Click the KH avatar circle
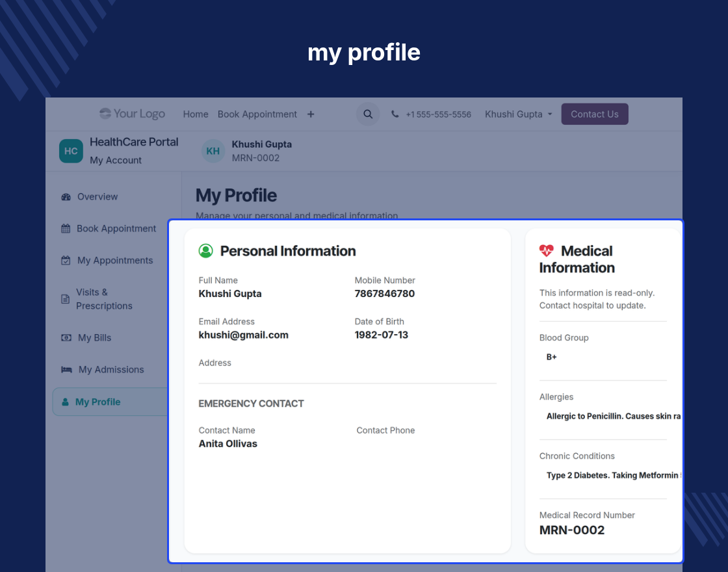 (213, 151)
